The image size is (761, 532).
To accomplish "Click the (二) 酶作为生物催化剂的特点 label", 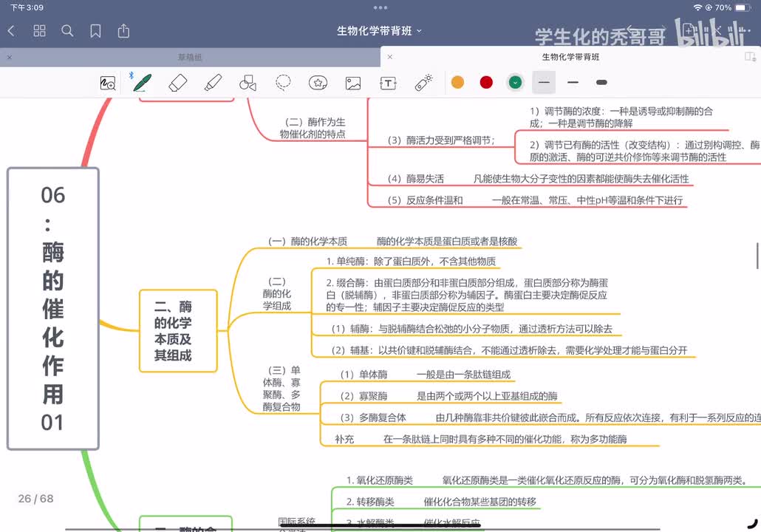I will point(313,128).
